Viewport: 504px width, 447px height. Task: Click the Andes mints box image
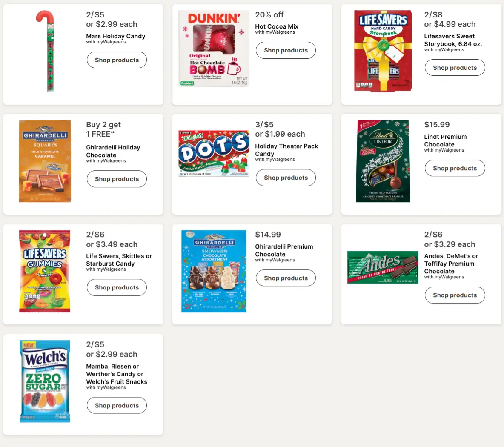tap(383, 267)
